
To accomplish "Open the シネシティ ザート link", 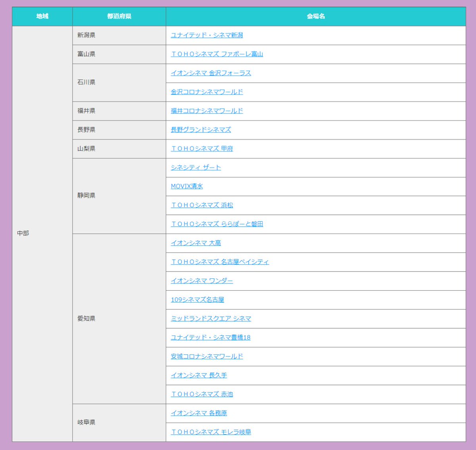I will tap(195, 167).
